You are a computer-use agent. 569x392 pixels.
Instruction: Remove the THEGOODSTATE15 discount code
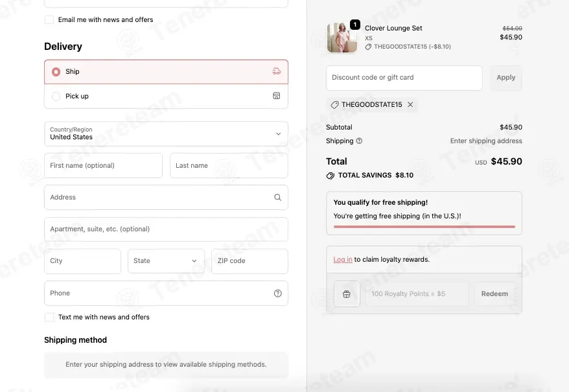point(410,104)
